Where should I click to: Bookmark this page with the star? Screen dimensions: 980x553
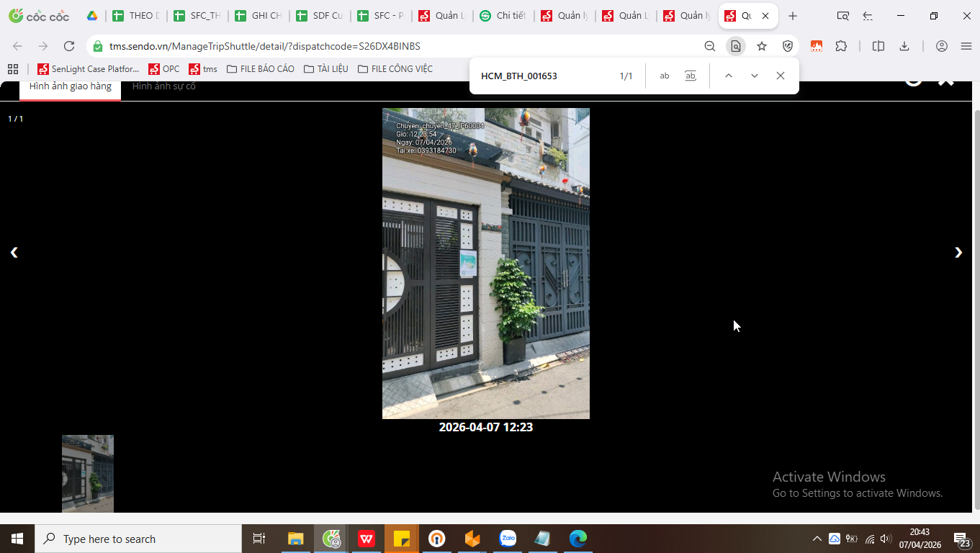click(762, 46)
